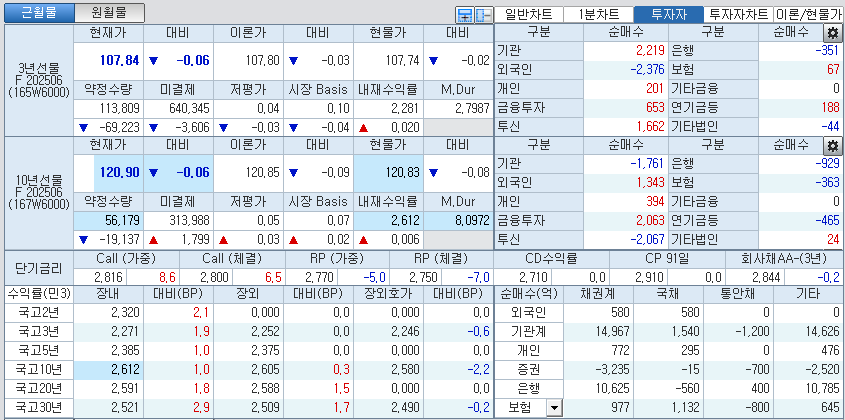Click 외국인 row in bond net buy table

528,313
